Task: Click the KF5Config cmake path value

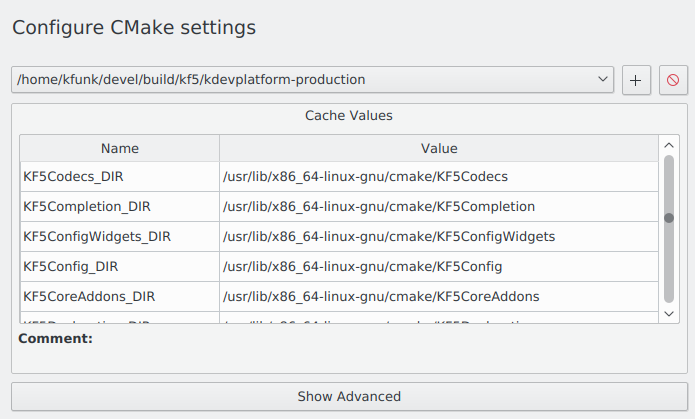Action: 362,267
